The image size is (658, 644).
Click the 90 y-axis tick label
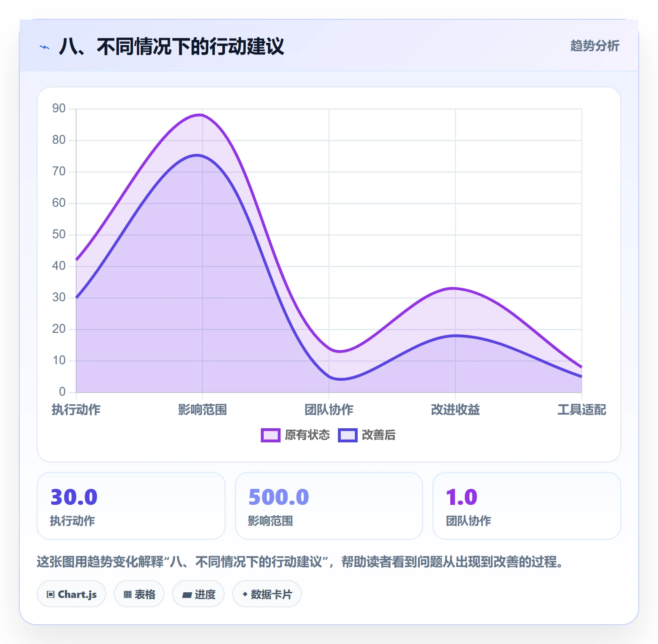(59, 109)
